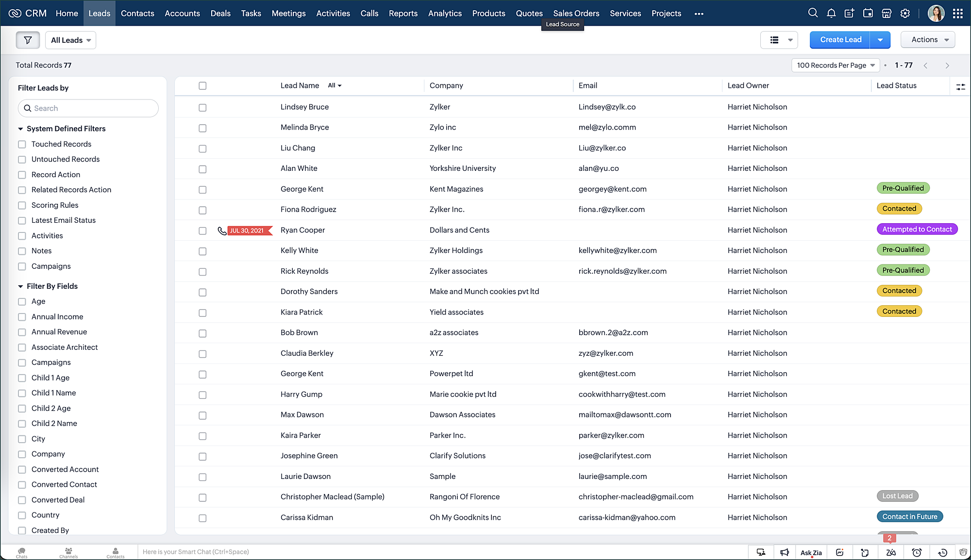Viewport: 971px width, 560px height.
Task: Click the Lost Lead status tag
Action: [897, 496]
